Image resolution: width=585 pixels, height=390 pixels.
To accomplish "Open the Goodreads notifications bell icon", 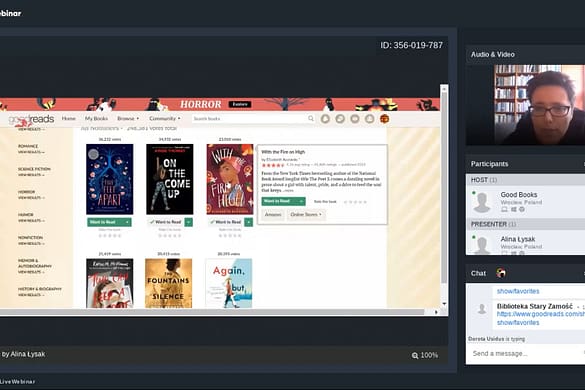I will (325, 119).
